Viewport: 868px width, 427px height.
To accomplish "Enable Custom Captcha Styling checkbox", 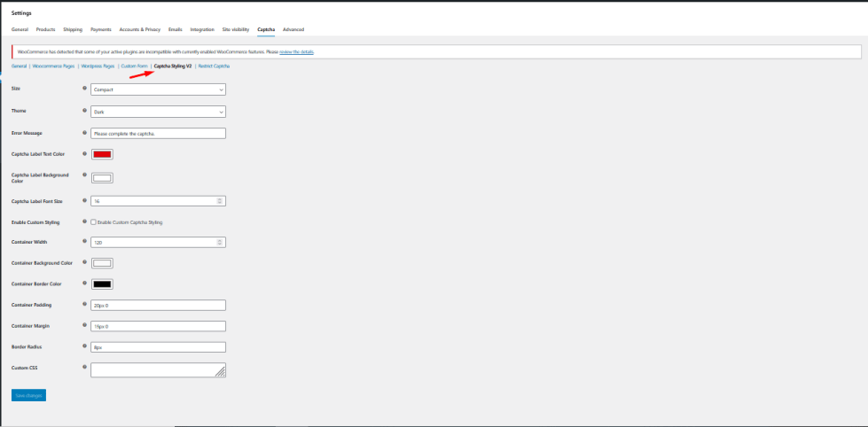I will (94, 221).
